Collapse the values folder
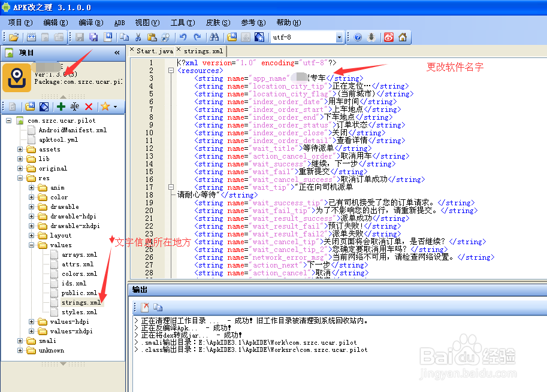This screenshot has height=392, width=547. (x=31, y=245)
